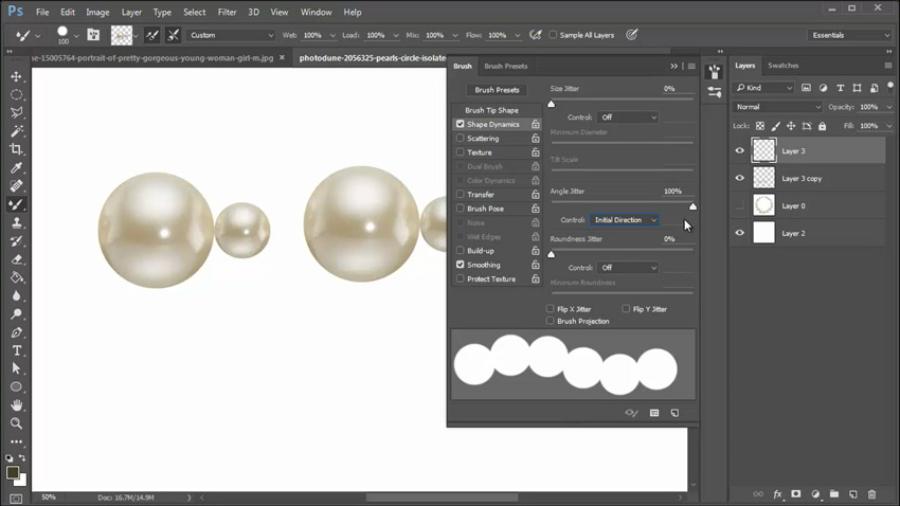The width and height of the screenshot is (900, 506).
Task: Click the Angle Jitter slider handle
Action: click(x=693, y=206)
